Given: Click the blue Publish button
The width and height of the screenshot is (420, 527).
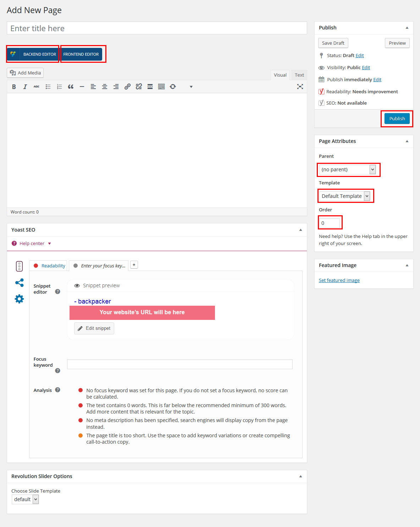Looking at the screenshot, I should pyautogui.click(x=397, y=119).
